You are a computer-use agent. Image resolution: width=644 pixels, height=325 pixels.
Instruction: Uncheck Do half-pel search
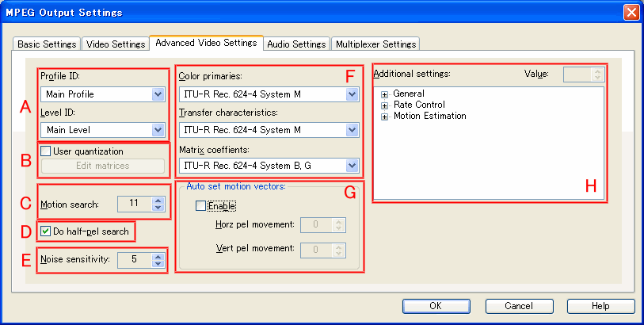(x=46, y=231)
